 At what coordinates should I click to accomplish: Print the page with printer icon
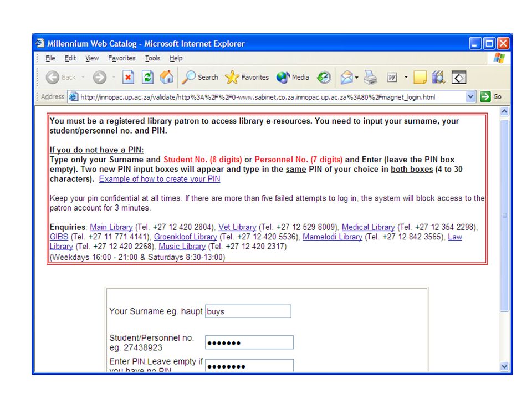point(370,78)
